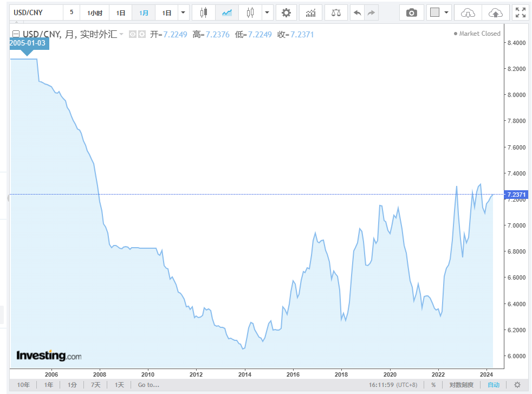Switch to the area chart style
The image size is (532, 394).
226,12
